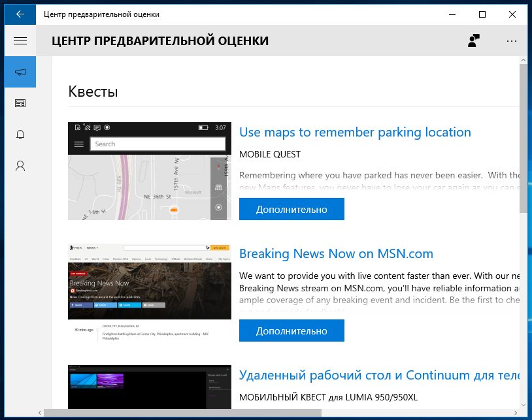Open Alerts bell icon in sidebar
The image size is (532, 420).
tap(20, 135)
